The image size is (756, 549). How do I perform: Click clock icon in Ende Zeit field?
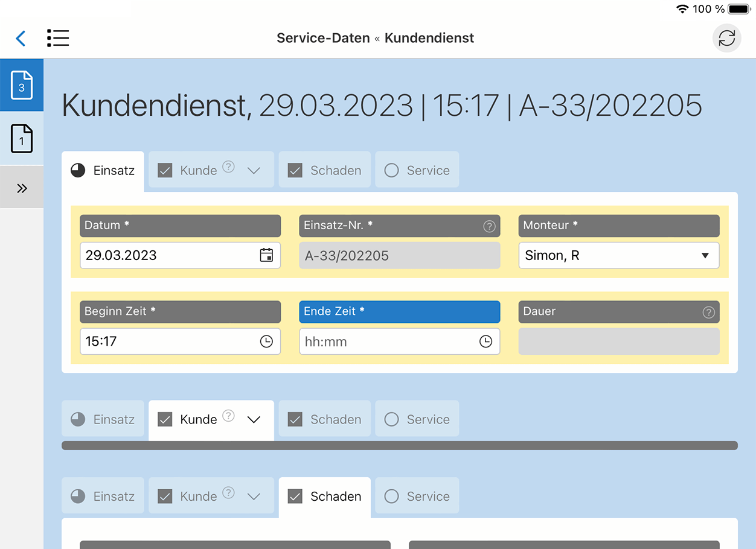(485, 341)
